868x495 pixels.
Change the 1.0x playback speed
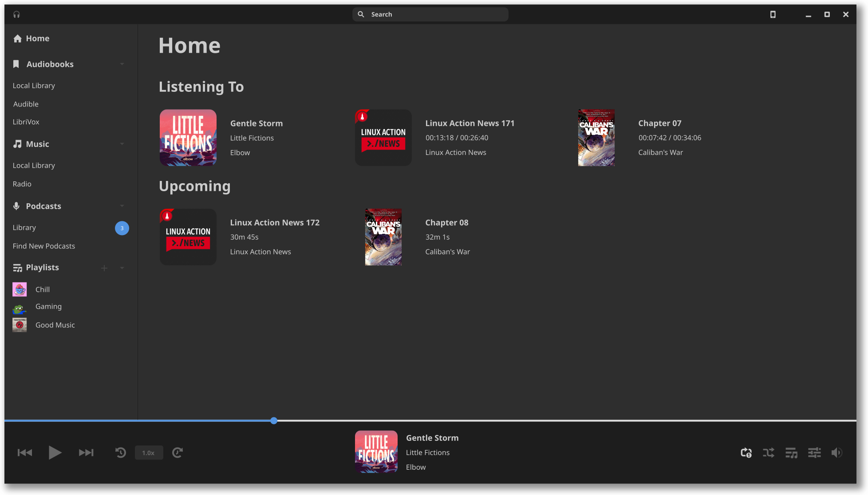pos(149,452)
